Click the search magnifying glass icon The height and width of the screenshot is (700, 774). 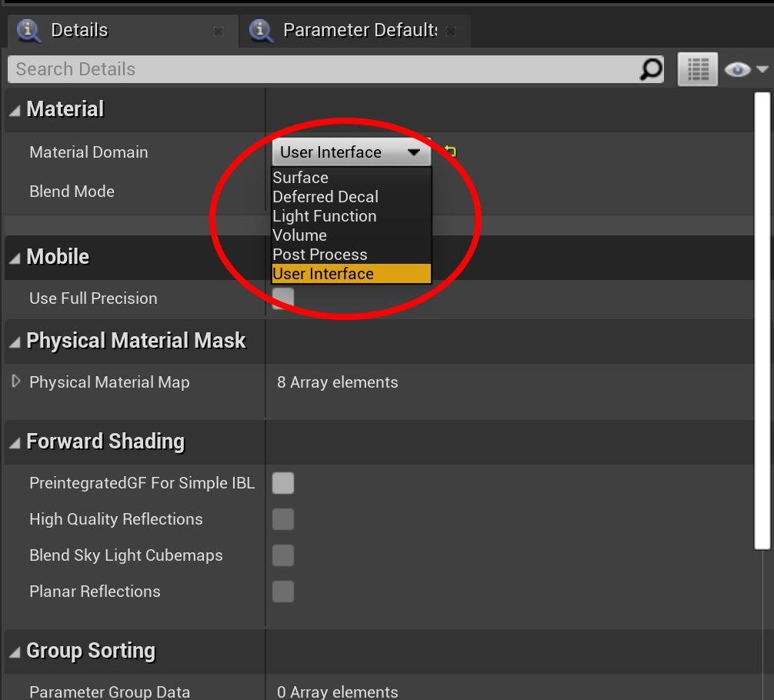[x=651, y=69]
